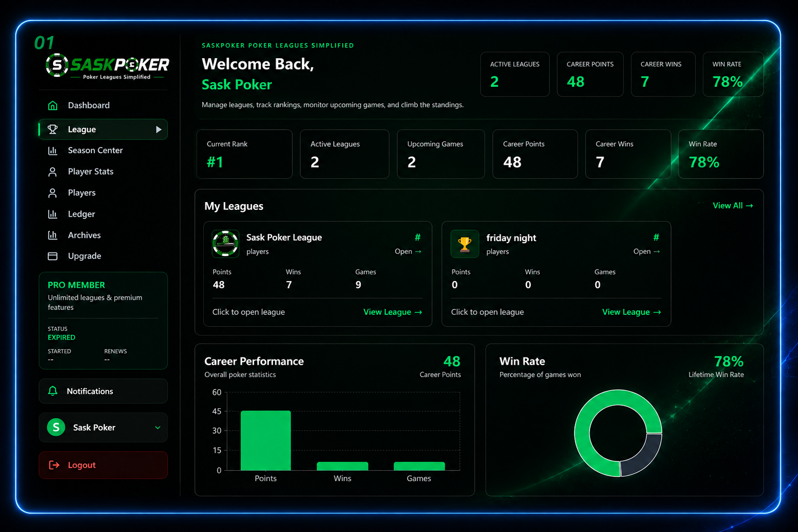798x532 pixels.
Task: Click the SaskPoker logo
Action: pyautogui.click(x=107, y=66)
